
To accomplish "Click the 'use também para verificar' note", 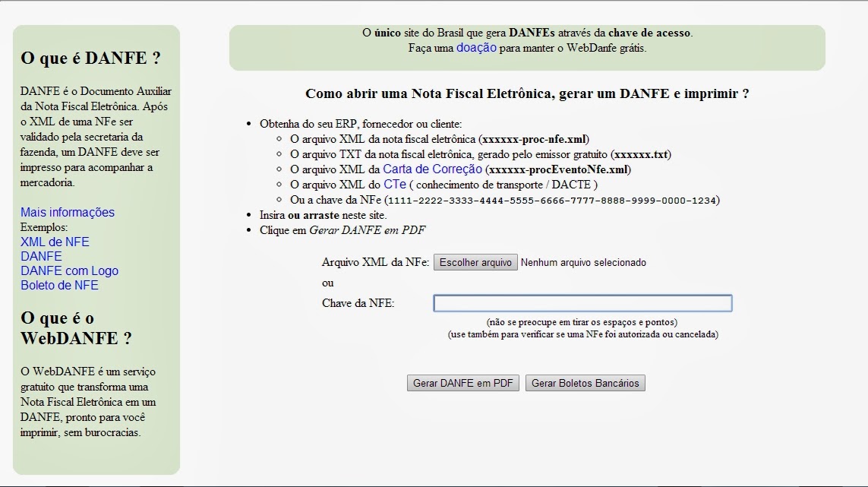I will coord(583,334).
